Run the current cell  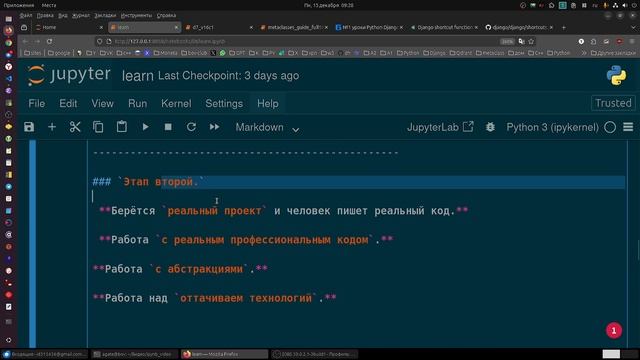click(x=145, y=127)
